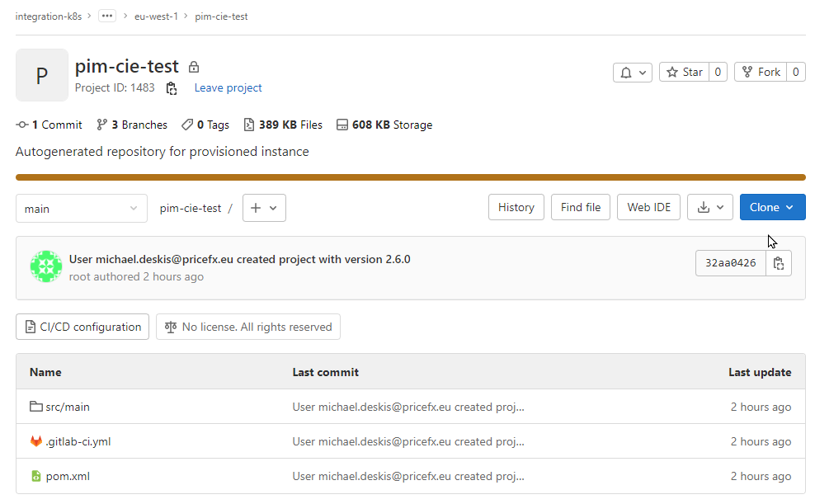
Task: Navigate to eu-west-1 via breadcrumb
Action: coord(156,16)
